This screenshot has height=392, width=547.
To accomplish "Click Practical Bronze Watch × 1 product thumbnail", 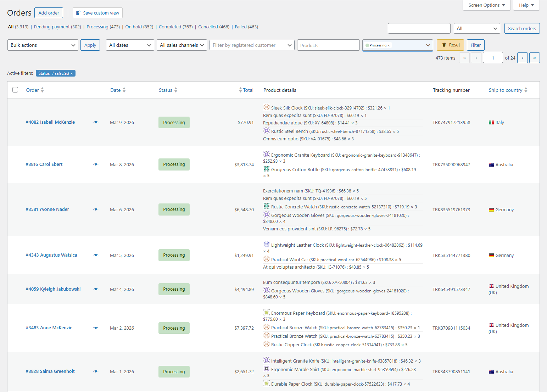I will click(267, 327).
